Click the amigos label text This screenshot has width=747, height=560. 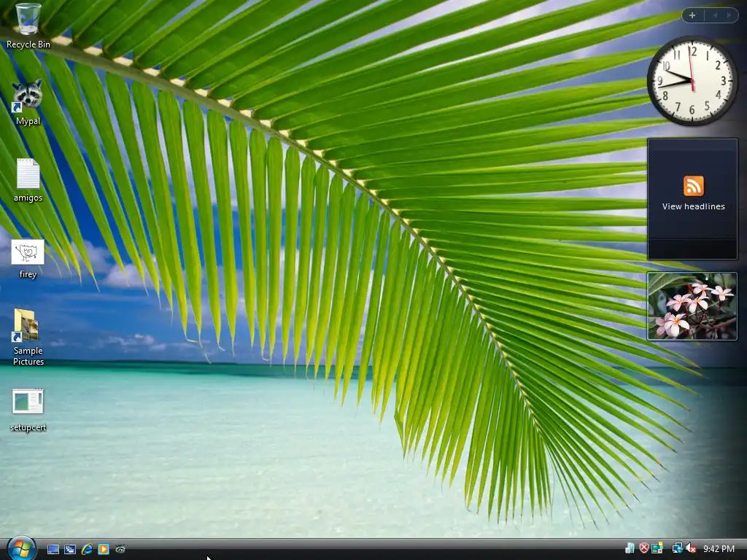28,198
